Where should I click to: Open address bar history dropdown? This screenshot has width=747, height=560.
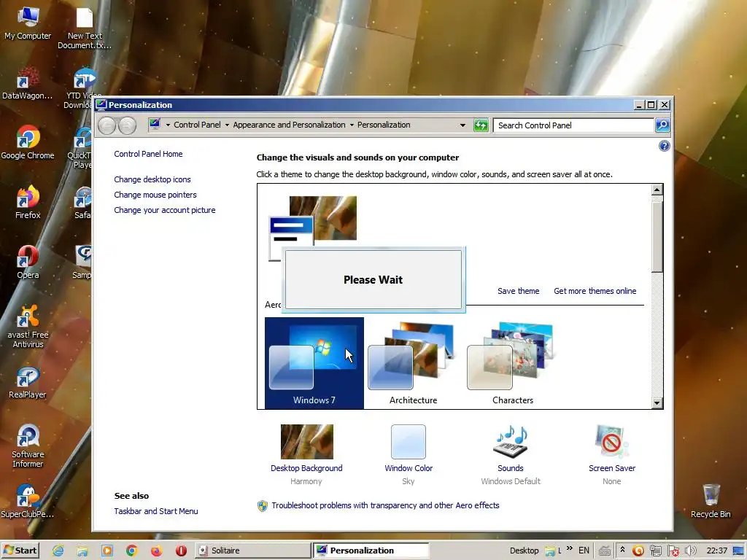(462, 125)
